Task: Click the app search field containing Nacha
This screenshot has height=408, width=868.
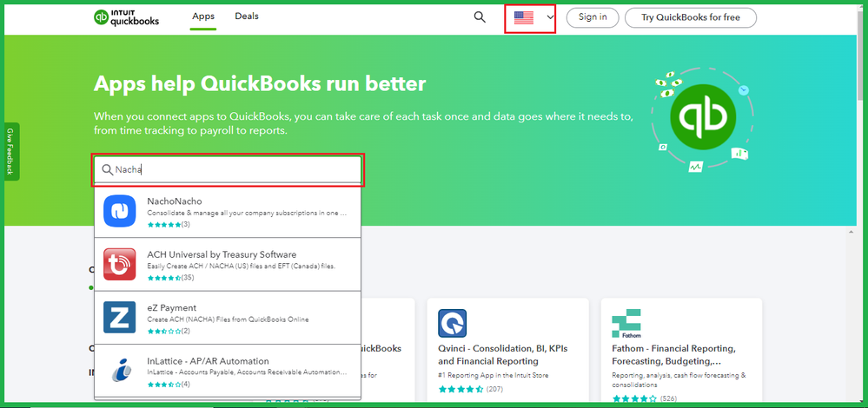Action: tap(228, 170)
